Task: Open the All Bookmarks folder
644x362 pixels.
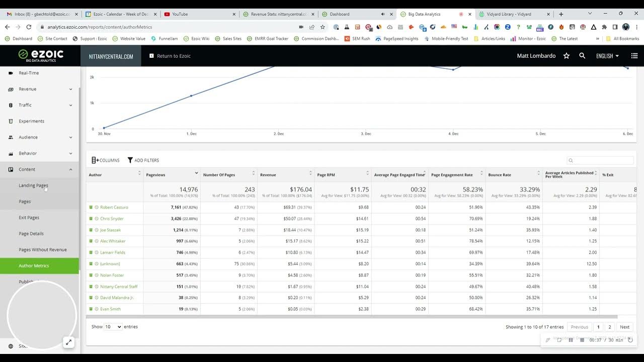Action: [x=622, y=39]
